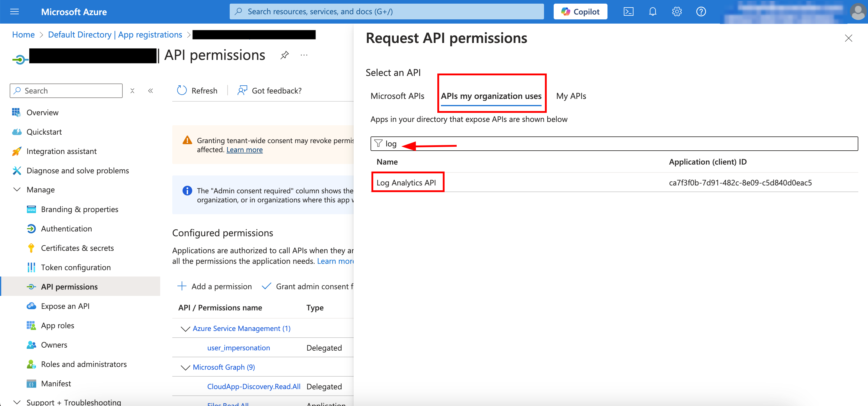This screenshot has height=406, width=868.
Task: Open portal settings gear
Action: point(677,12)
